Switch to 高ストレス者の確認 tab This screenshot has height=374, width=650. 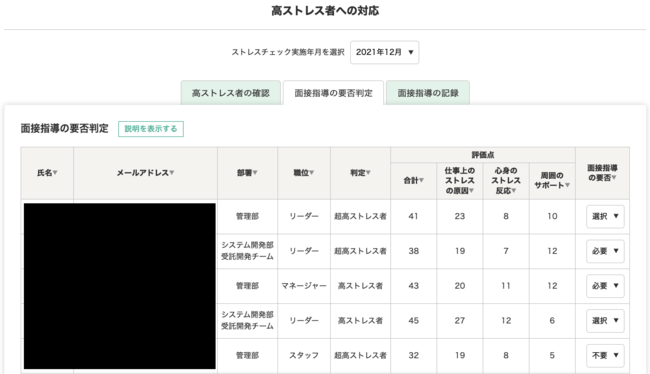pos(230,93)
